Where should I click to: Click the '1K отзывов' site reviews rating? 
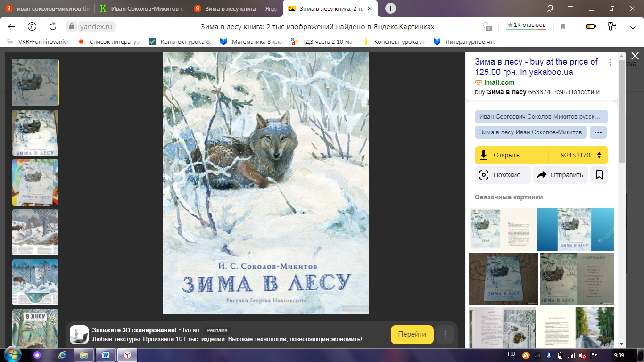point(526,25)
